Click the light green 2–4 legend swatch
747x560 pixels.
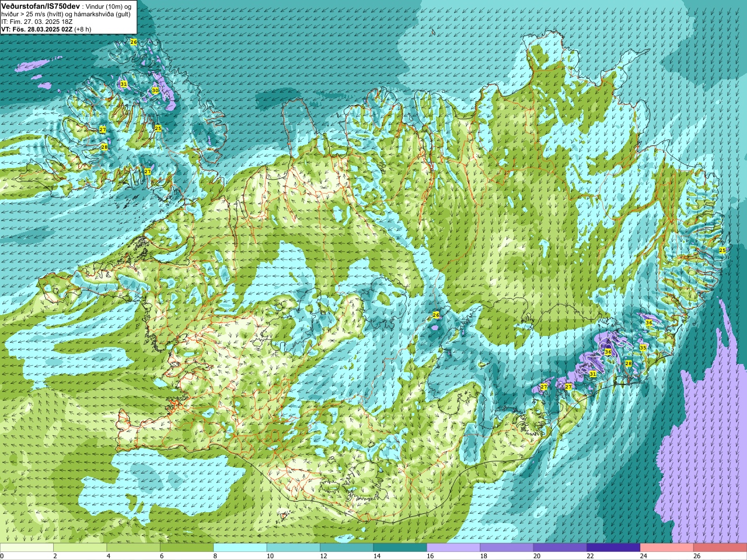[80, 548]
